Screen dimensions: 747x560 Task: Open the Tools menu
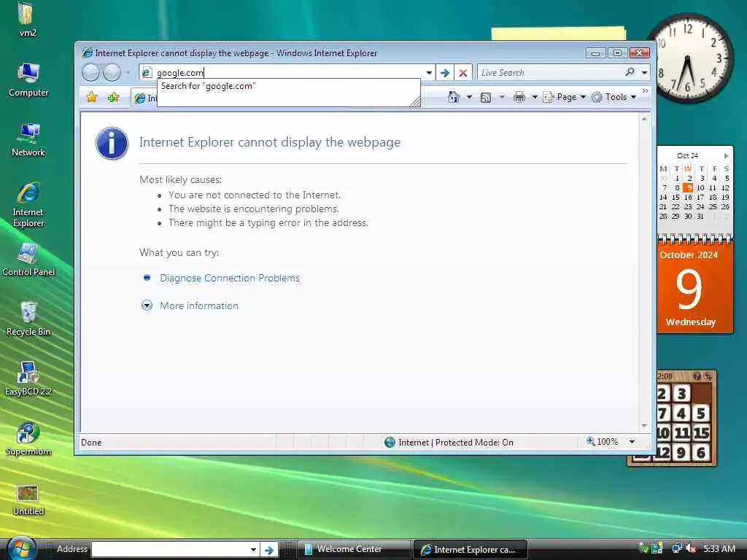tap(614, 97)
